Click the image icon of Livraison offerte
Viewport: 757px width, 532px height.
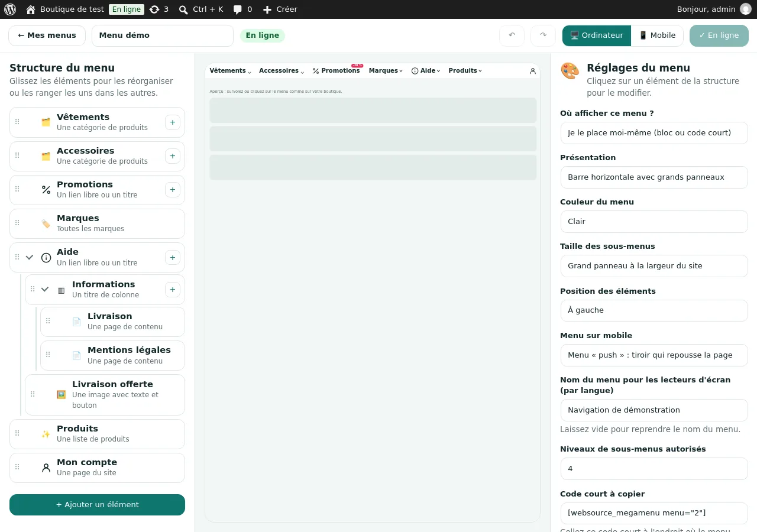pos(62,394)
